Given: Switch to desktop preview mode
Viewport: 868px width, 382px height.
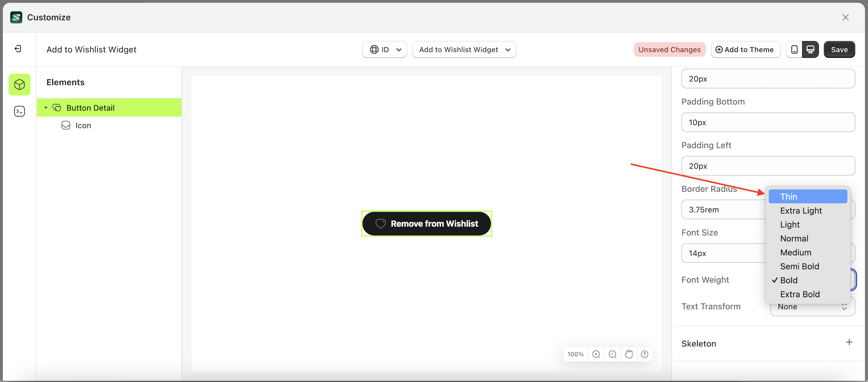Looking at the screenshot, I should point(811,49).
